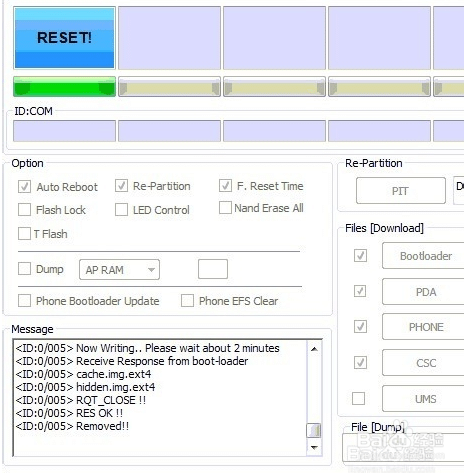Screen dimensions: 474x473
Task: Click the Message log scrollbar thumb
Action: point(314,430)
